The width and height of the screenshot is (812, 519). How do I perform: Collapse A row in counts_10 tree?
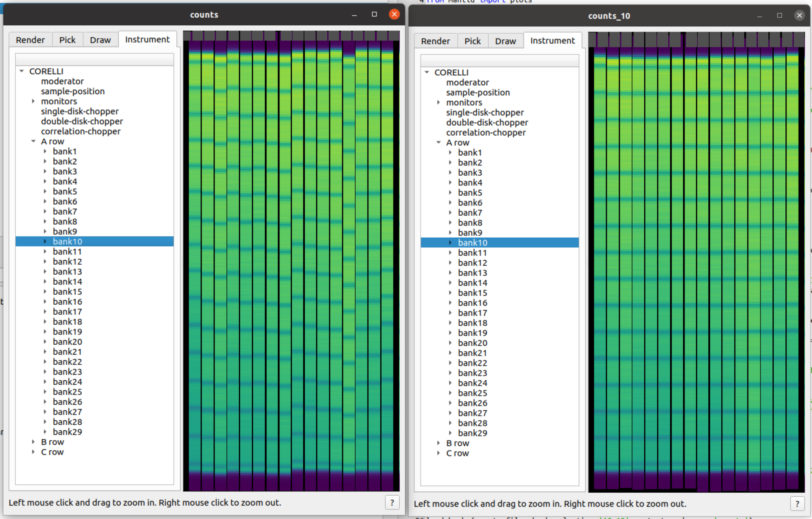439,143
